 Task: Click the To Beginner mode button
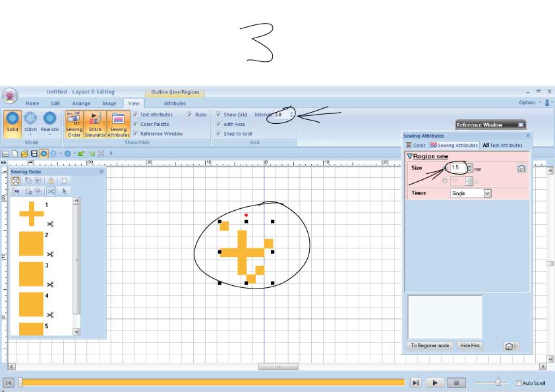click(x=430, y=345)
